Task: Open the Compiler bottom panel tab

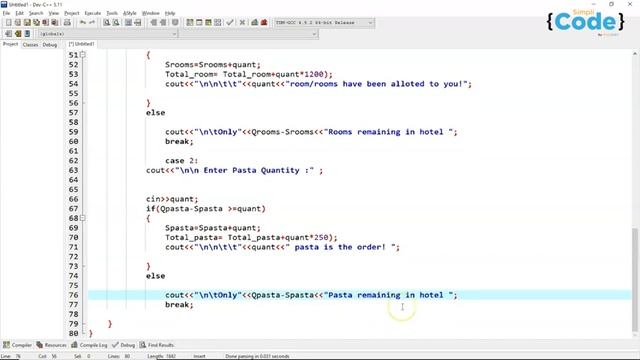Action: point(17,345)
